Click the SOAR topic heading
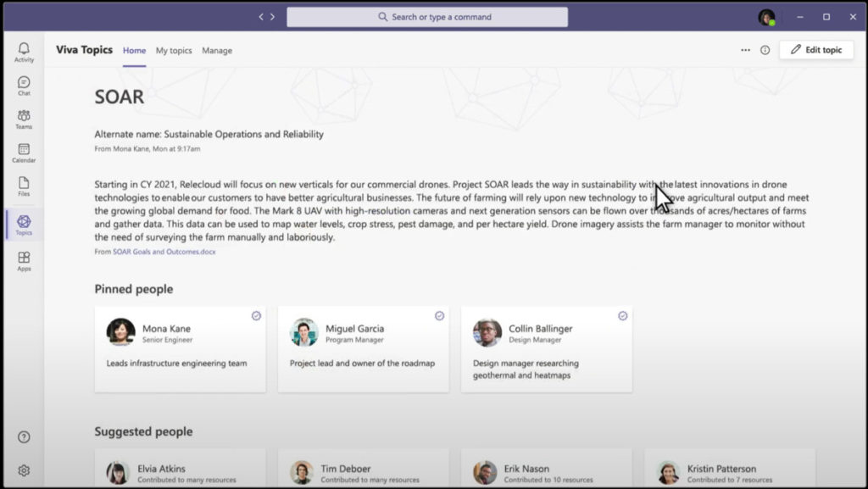 pyautogui.click(x=119, y=97)
